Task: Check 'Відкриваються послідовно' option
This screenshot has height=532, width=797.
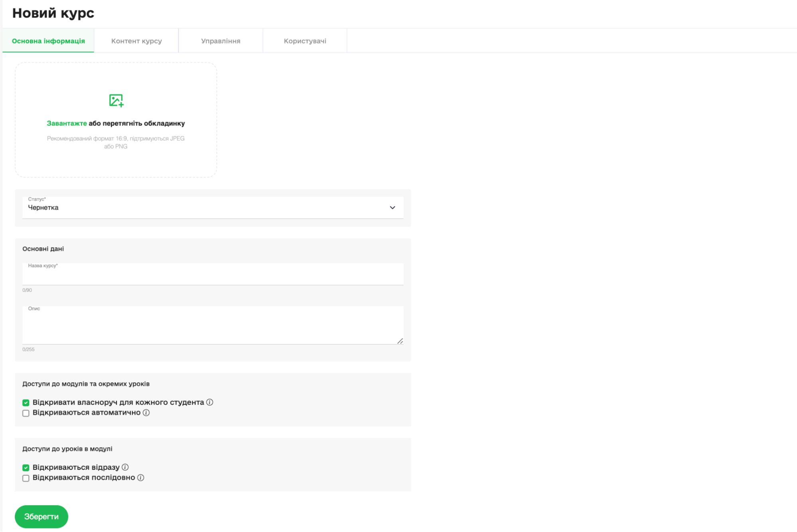Action: (x=26, y=478)
